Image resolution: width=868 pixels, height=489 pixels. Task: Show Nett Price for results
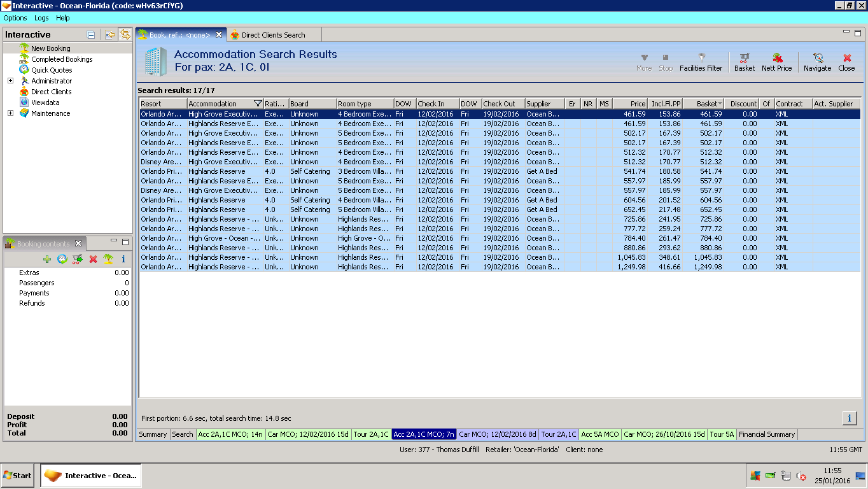776,62
